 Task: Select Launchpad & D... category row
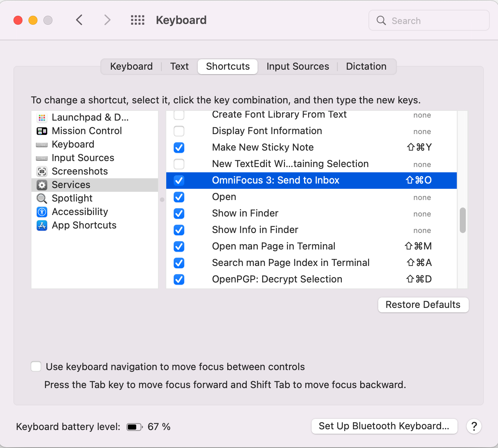(95, 118)
